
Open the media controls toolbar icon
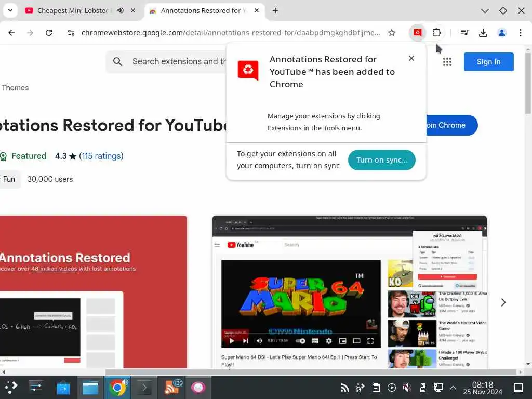(464, 33)
